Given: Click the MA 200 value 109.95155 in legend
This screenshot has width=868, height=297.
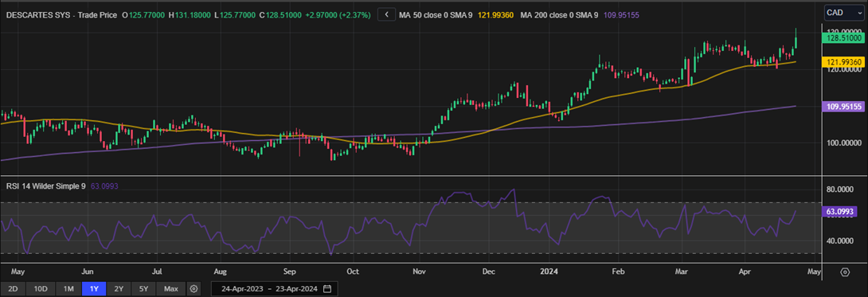Looking at the screenshot, I should 620,15.
